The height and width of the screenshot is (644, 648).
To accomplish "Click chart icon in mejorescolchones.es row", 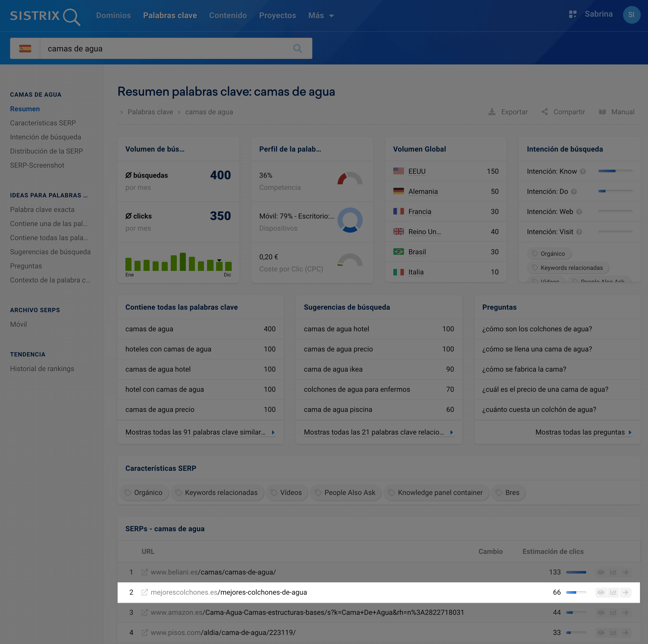I will 613,592.
